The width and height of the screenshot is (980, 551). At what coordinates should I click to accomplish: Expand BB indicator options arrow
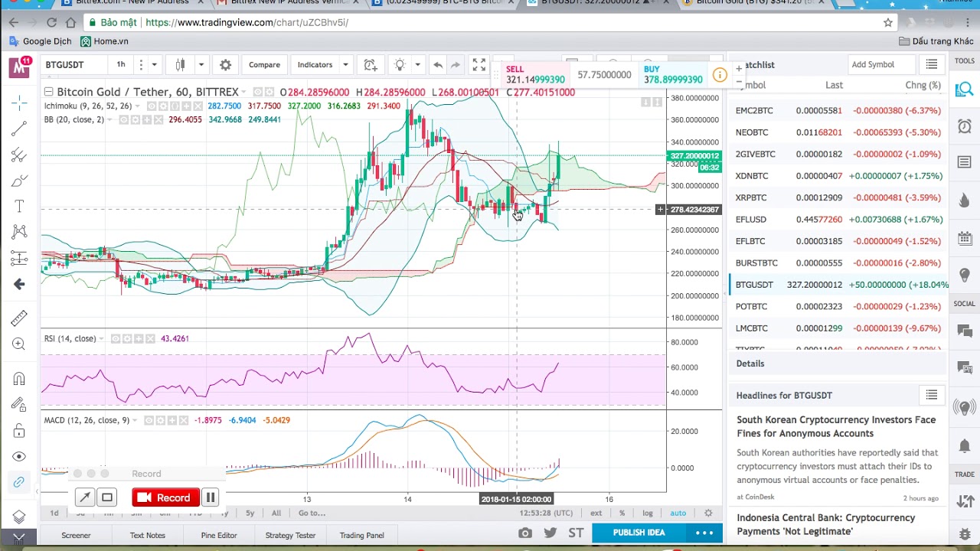pyautogui.click(x=109, y=120)
